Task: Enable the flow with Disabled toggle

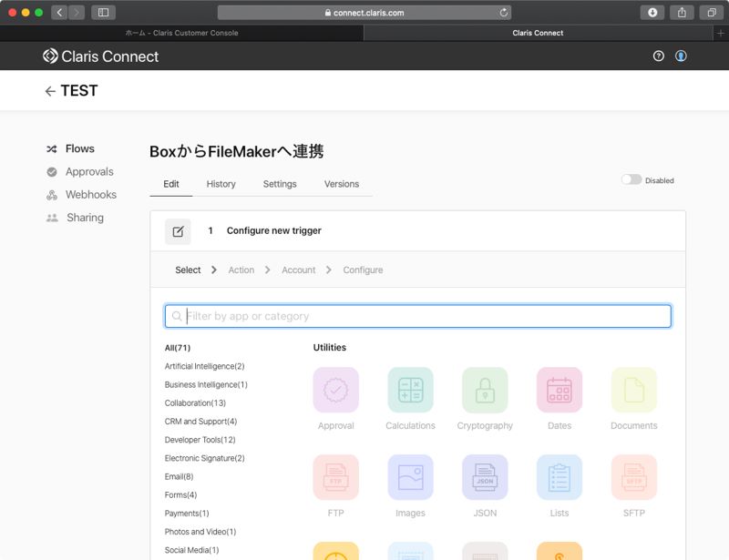Action: click(631, 180)
